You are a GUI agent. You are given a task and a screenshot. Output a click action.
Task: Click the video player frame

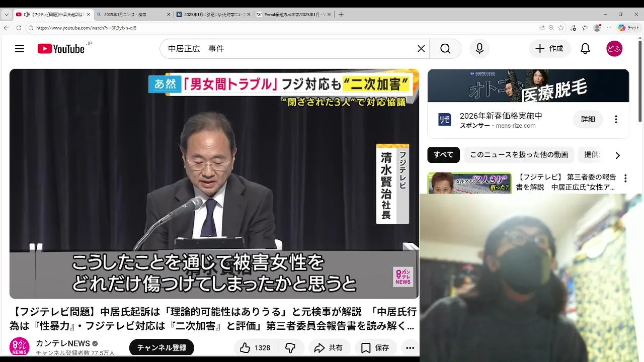click(214, 184)
